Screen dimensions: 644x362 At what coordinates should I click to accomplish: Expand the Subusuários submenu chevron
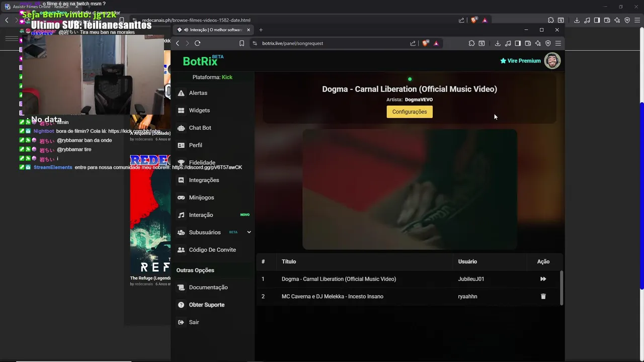click(x=249, y=232)
